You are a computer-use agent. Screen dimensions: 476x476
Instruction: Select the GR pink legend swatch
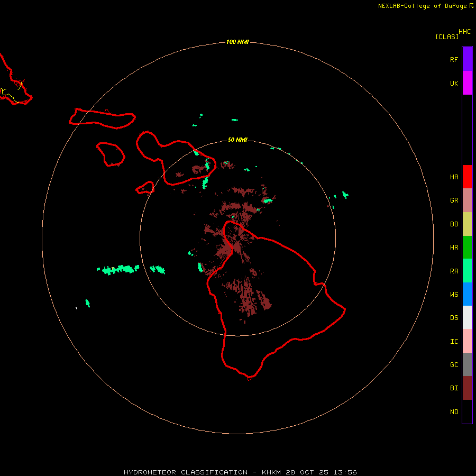point(467,200)
